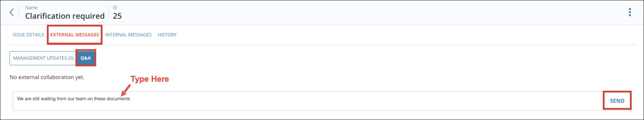Click the "No external collaboration yet." text
The width and height of the screenshot is (644, 120).
pos(47,77)
